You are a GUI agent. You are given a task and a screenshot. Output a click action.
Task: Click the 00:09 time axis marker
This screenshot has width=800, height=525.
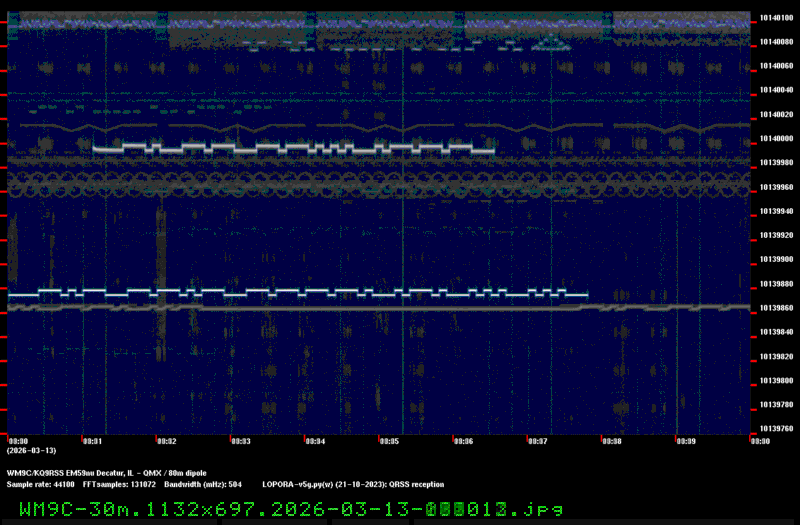[686, 441]
